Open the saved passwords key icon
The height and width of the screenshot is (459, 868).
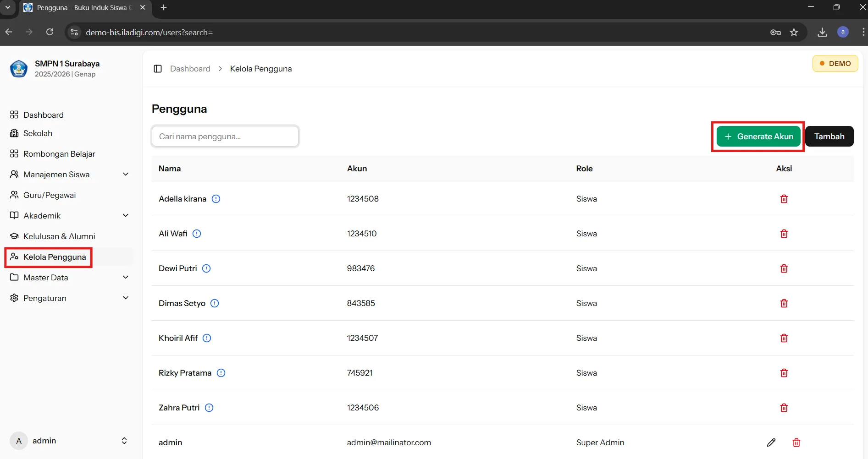(x=775, y=32)
